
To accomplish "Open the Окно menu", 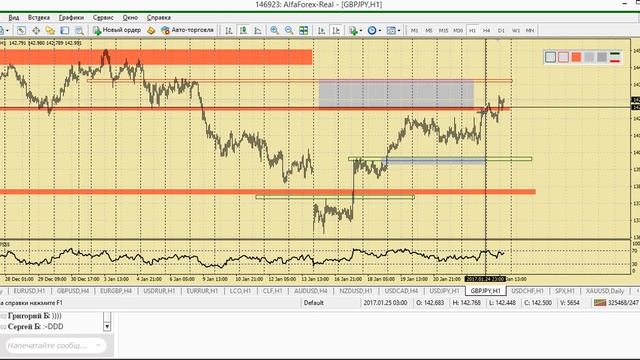I will click(130, 18).
